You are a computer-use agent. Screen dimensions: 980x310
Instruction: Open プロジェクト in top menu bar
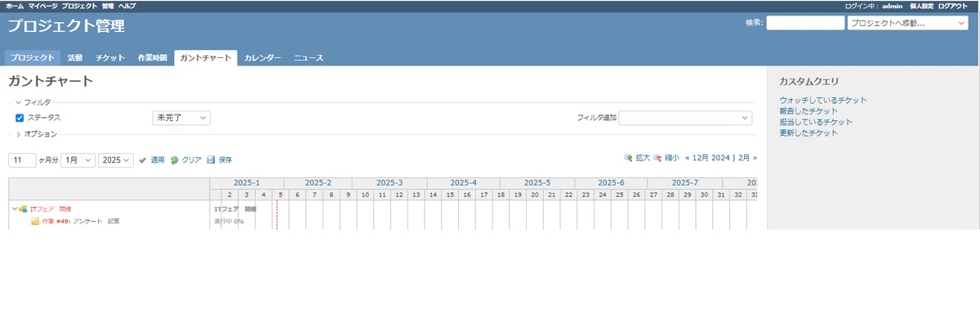point(79,6)
